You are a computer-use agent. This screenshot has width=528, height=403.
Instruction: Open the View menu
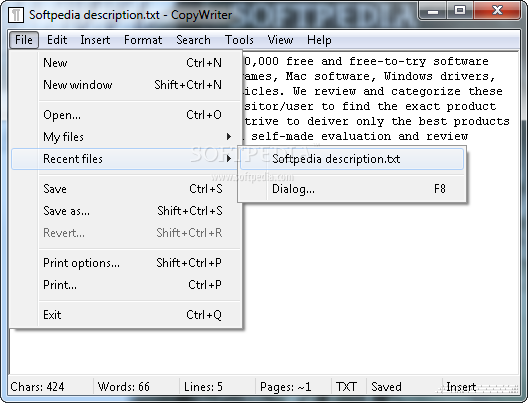click(x=280, y=40)
